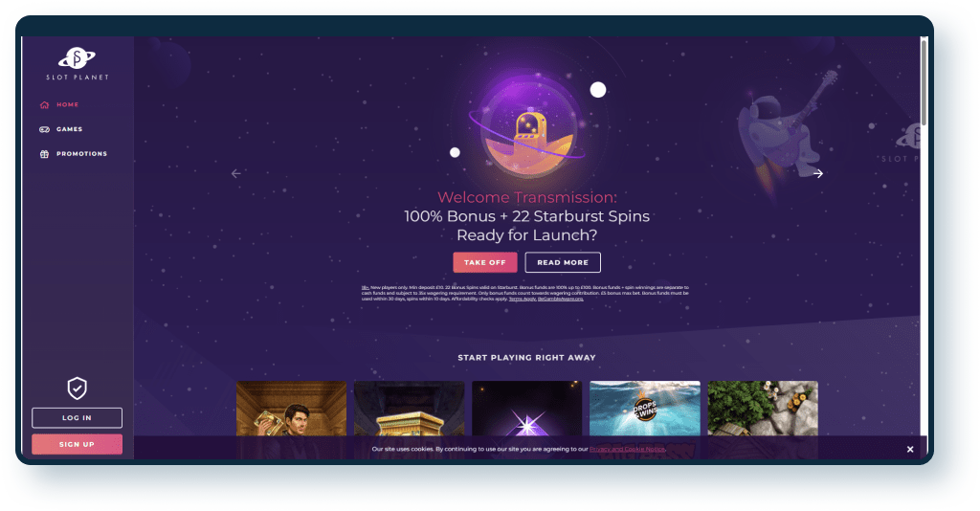
Task: Open the Promotions menu item
Action: (x=81, y=154)
